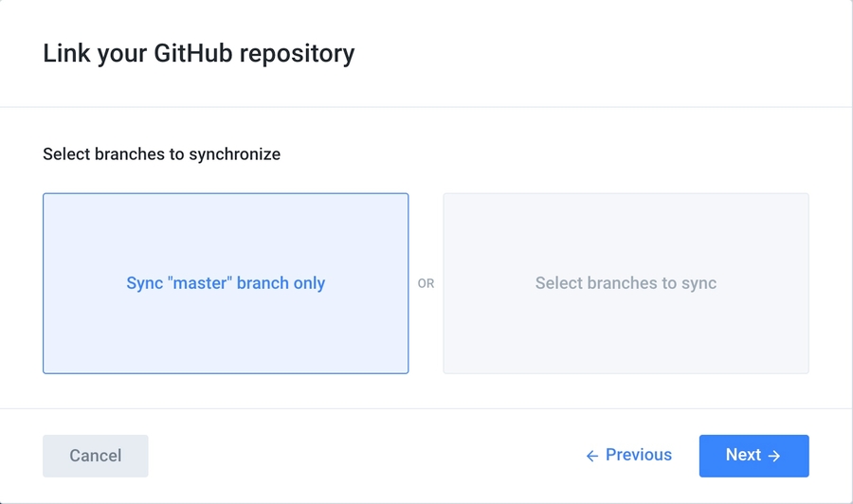Choose the Select branches to sync option
This screenshot has height=504, width=853.
point(626,283)
